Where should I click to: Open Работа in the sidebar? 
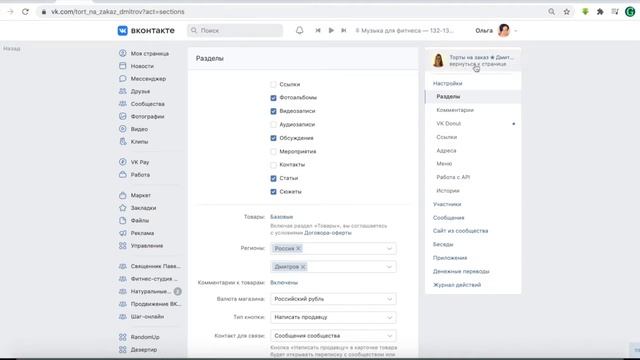click(140, 175)
